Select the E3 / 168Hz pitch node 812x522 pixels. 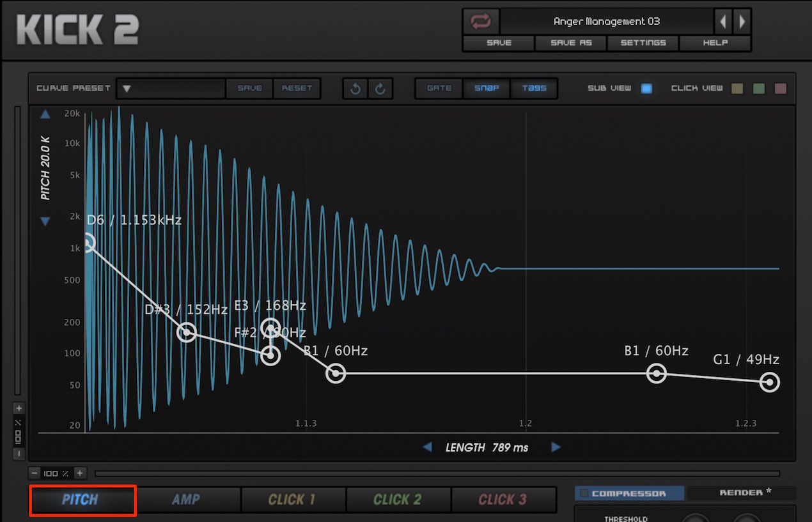click(x=271, y=328)
